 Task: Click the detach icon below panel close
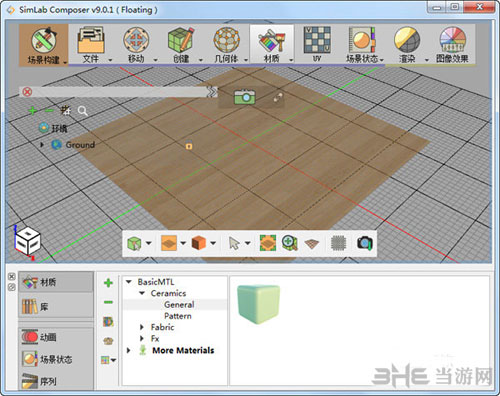(11, 287)
